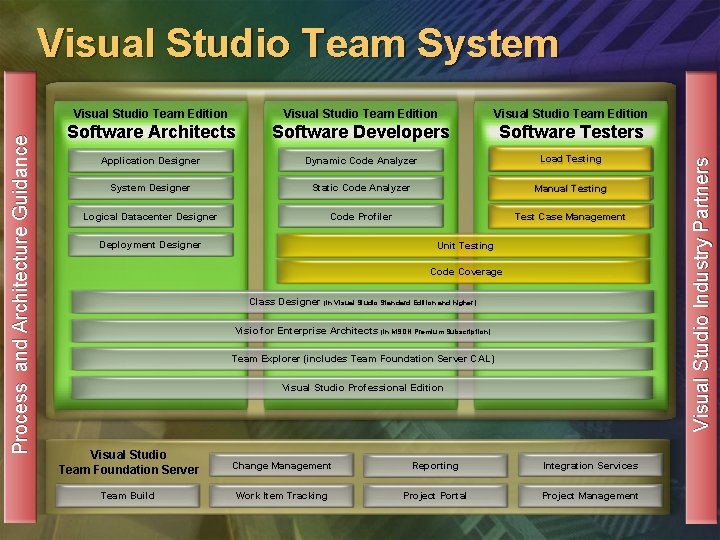Image resolution: width=720 pixels, height=540 pixels.
Task: Click the Work Item Tracking box
Action: pyautogui.click(x=281, y=495)
